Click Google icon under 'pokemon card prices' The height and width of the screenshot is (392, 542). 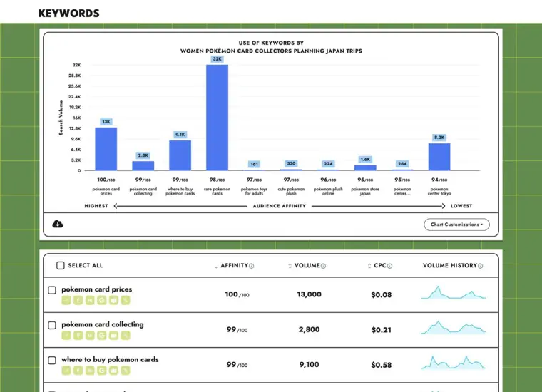101,301
